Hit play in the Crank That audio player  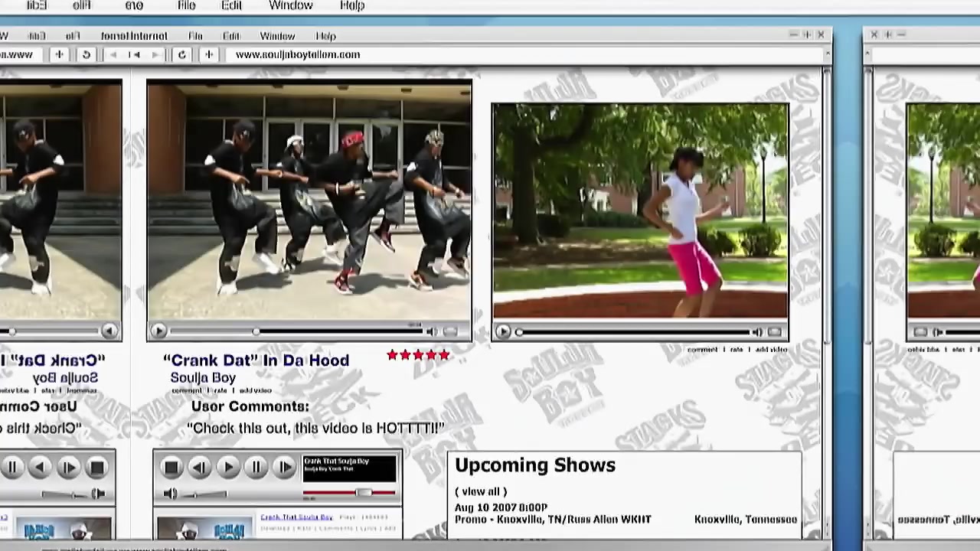point(228,467)
